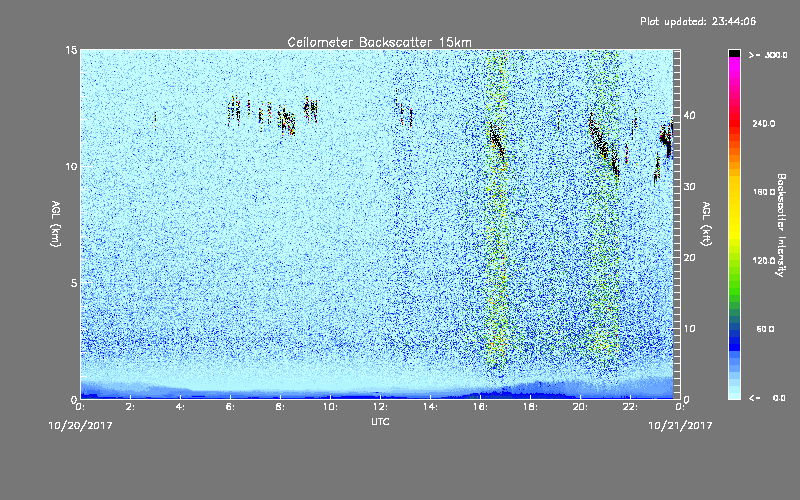The height and width of the screenshot is (500, 800).
Task: Click the 10 km tick label on left axis
Action: (x=71, y=167)
